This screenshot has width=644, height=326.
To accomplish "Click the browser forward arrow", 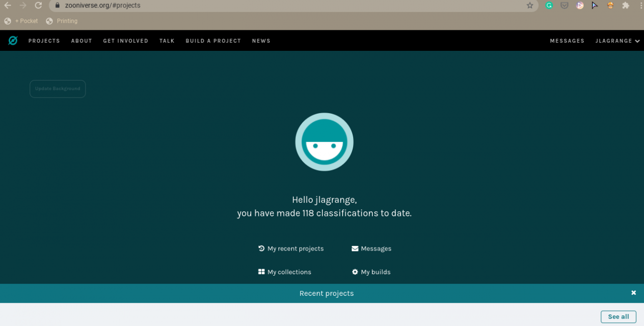I will pos(23,6).
